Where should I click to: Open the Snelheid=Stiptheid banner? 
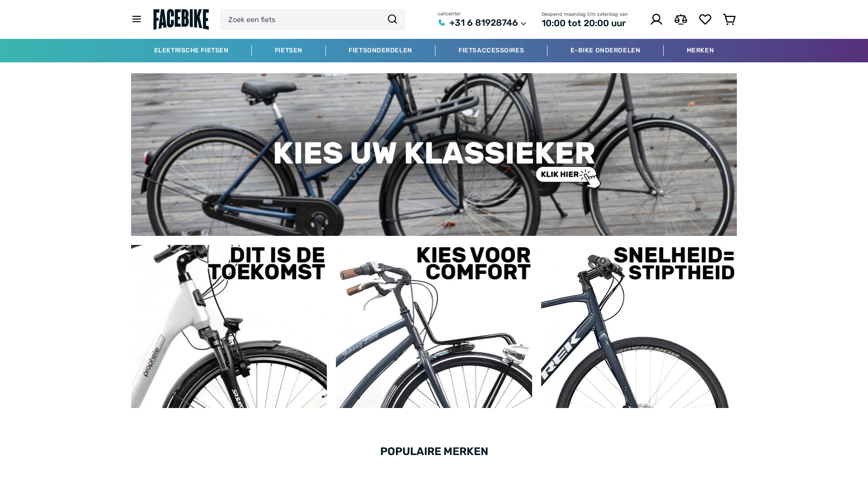coord(639,326)
